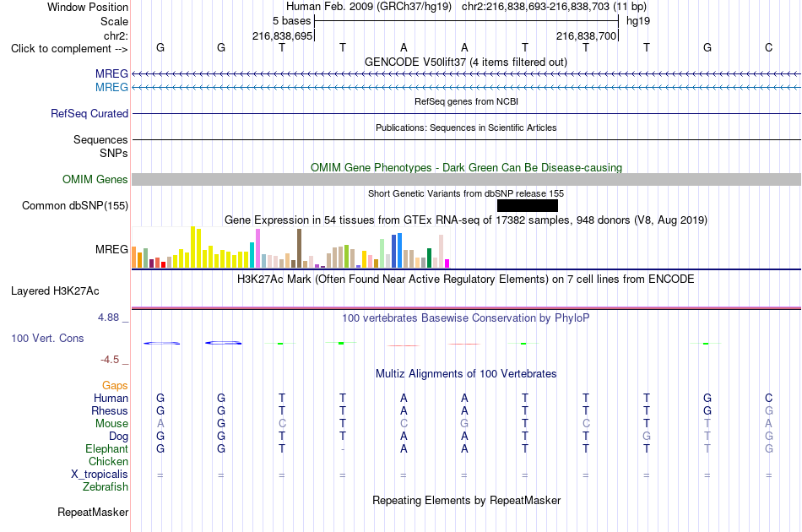Open 'OMIM Gene Phenotypes' track title
This screenshot has height=532, width=802.
point(466,167)
